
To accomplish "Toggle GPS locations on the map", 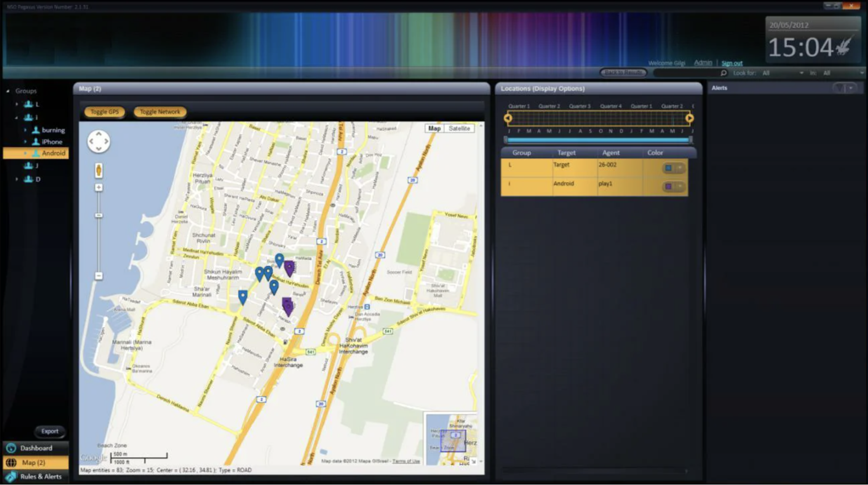I will coord(105,111).
